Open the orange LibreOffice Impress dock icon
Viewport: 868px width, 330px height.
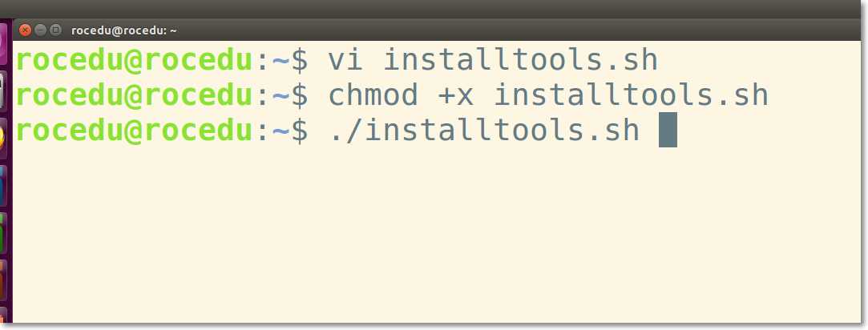pos(3,280)
